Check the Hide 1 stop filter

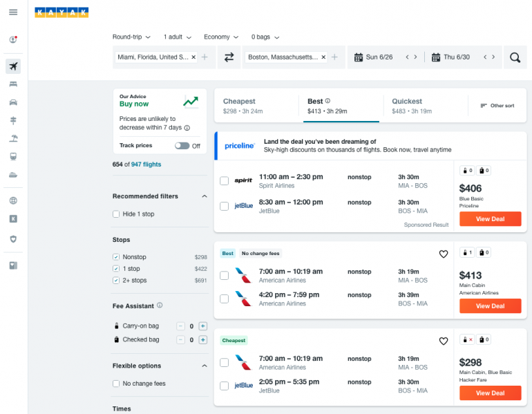point(116,214)
